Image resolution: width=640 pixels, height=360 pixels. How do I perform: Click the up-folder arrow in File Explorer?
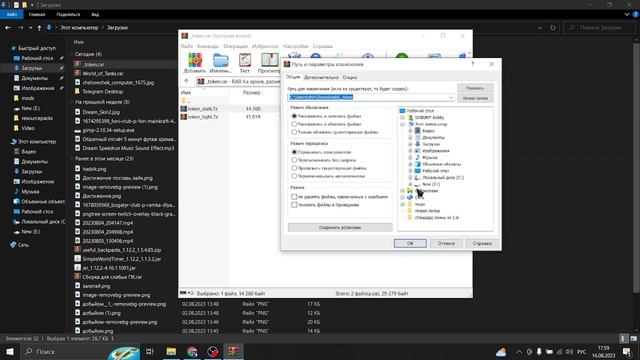39,28
